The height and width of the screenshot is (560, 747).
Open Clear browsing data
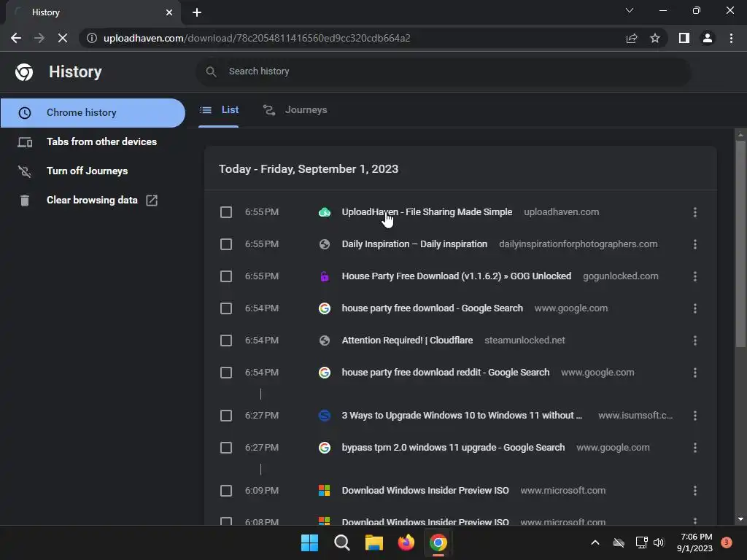pos(93,200)
